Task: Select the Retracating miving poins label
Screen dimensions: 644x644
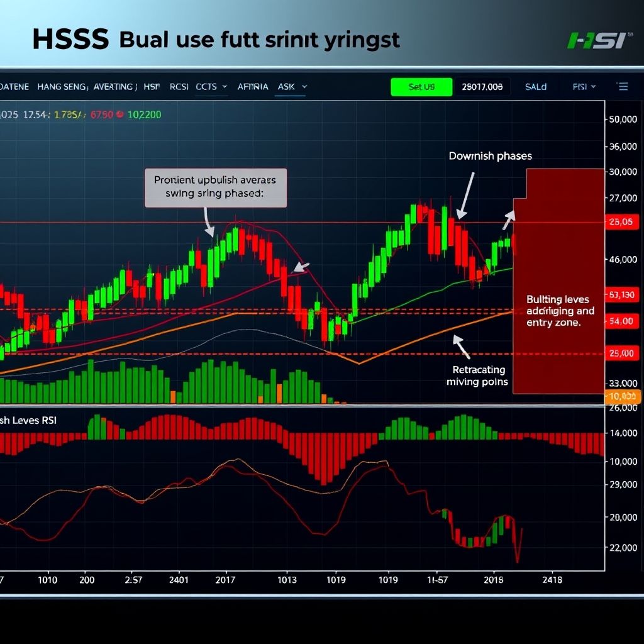Action: (x=477, y=376)
